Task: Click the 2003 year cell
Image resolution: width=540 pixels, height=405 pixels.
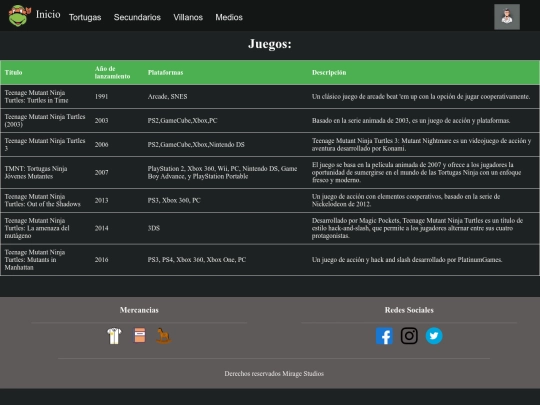Action: tap(118, 121)
